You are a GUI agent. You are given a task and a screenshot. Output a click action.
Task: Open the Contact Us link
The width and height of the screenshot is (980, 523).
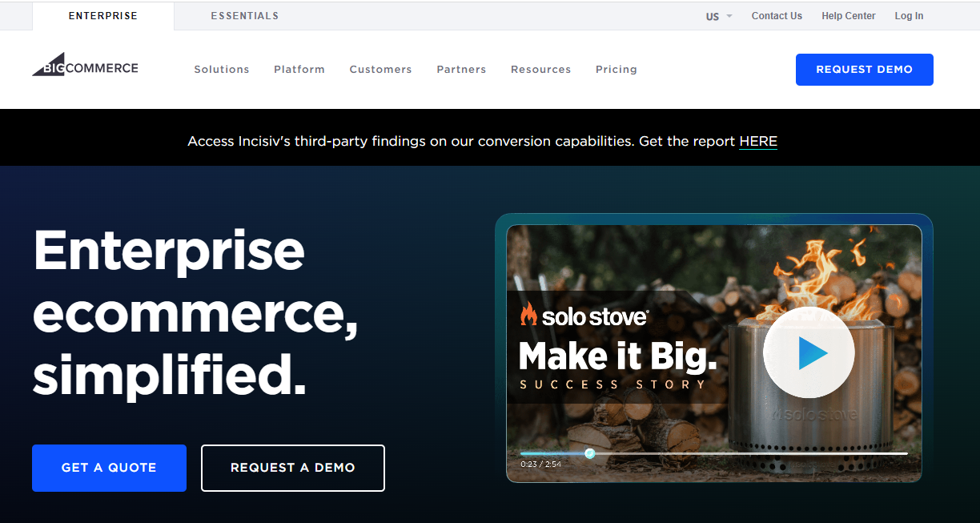click(777, 16)
